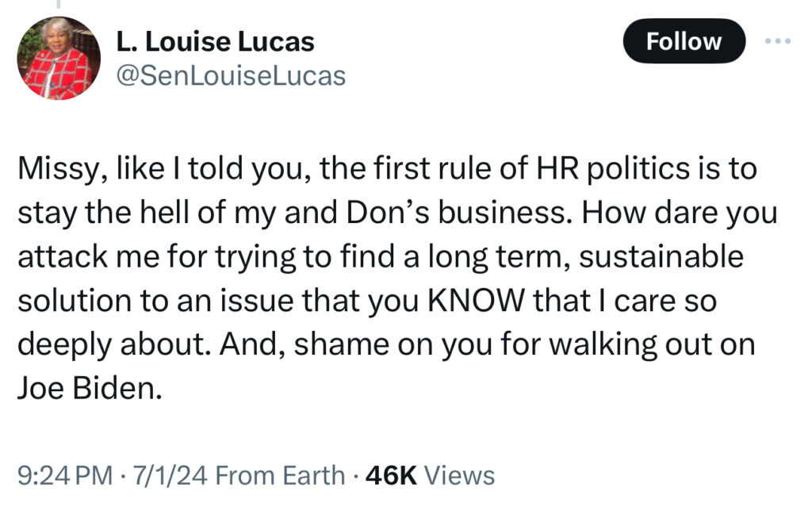Click the word 'Views' in the footer
812x511 pixels.
point(460,475)
